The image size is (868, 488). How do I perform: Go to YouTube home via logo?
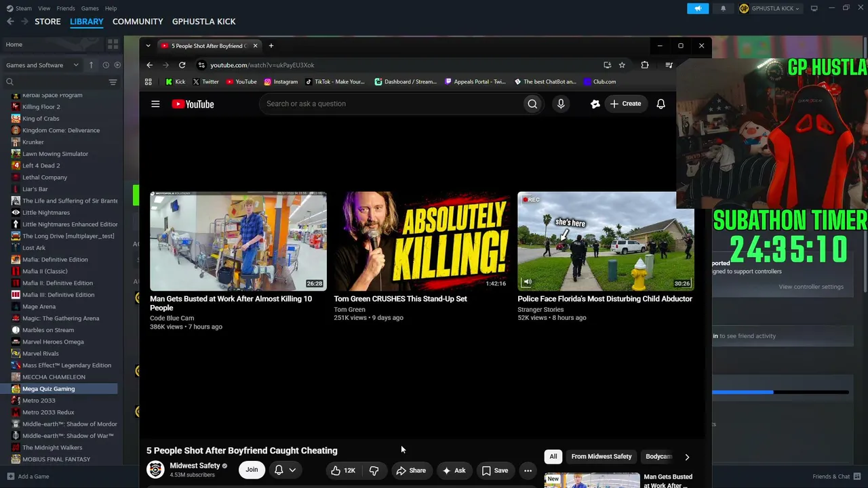tap(193, 104)
